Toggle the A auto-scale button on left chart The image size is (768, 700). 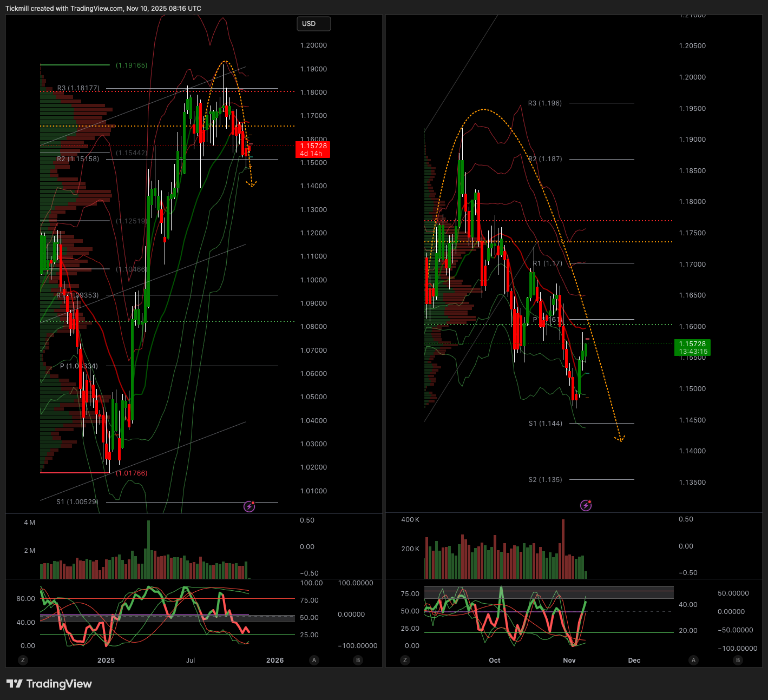click(x=314, y=660)
